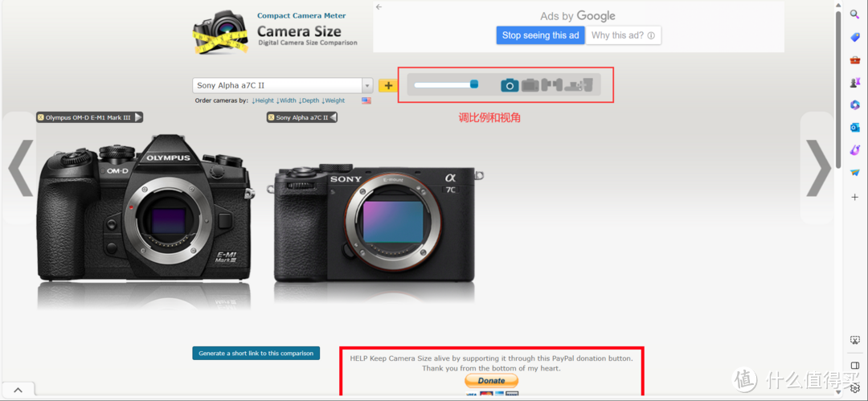
Task: Open the Sony Alpha a7C II camera dropdown
Action: coord(282,85)
